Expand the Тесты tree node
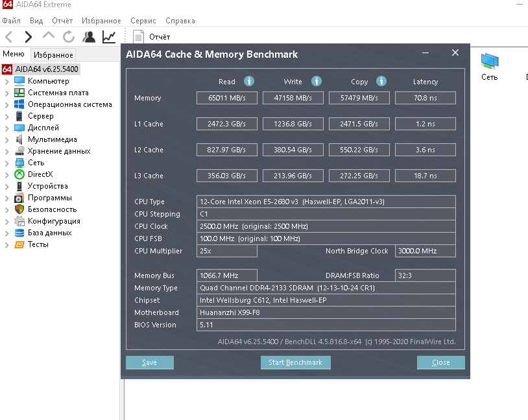The height and width of the screenshot is (420, 528). 6,245
